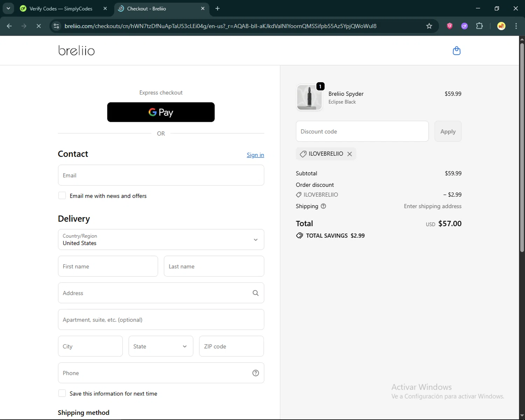Click the ZIP code field
The height and width of the screenshot is (420, 525).
[231, 346]
